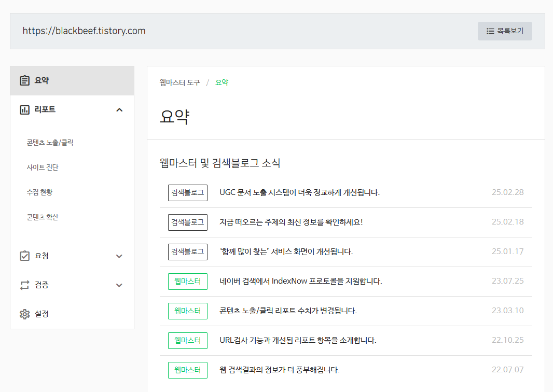Click the date 25.02.28

coord(507,192)
